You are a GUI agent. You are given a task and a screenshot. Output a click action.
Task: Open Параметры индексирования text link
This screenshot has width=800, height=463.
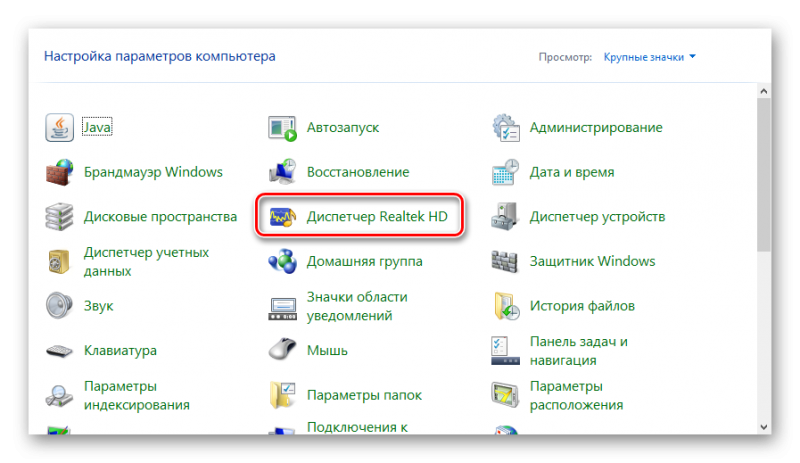click(x=137, y=395)
